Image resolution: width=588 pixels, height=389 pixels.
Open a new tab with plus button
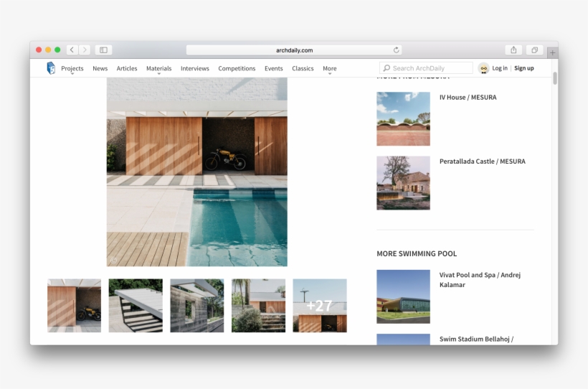[552, 53]
